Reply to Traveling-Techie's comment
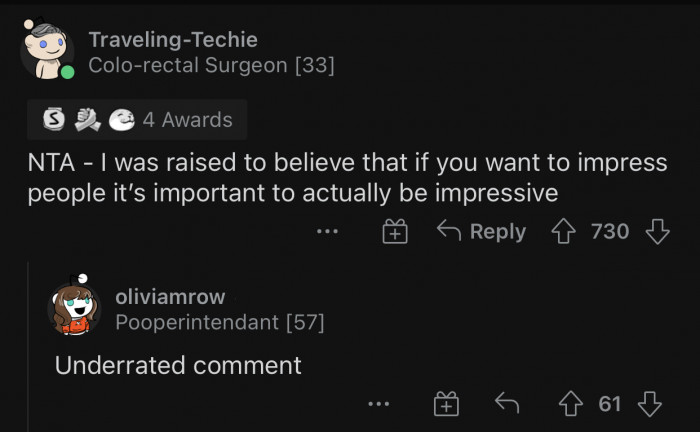 pyautogui.click(x=482, y=232)
